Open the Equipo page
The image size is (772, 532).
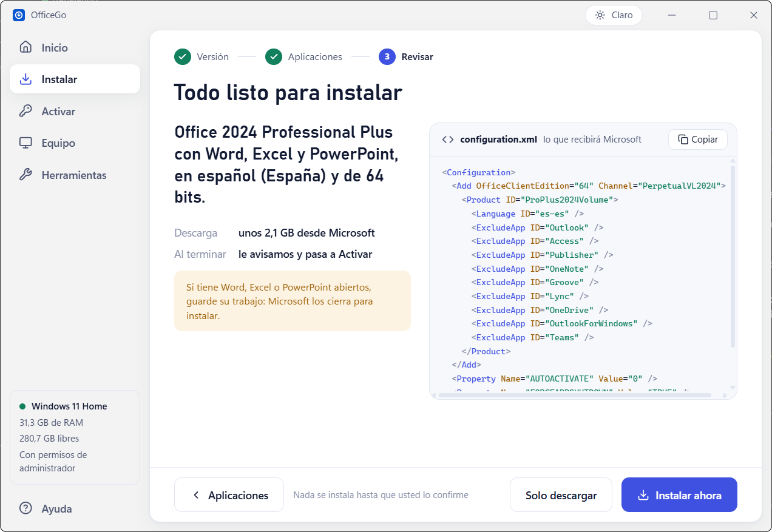tap(75, 143)
